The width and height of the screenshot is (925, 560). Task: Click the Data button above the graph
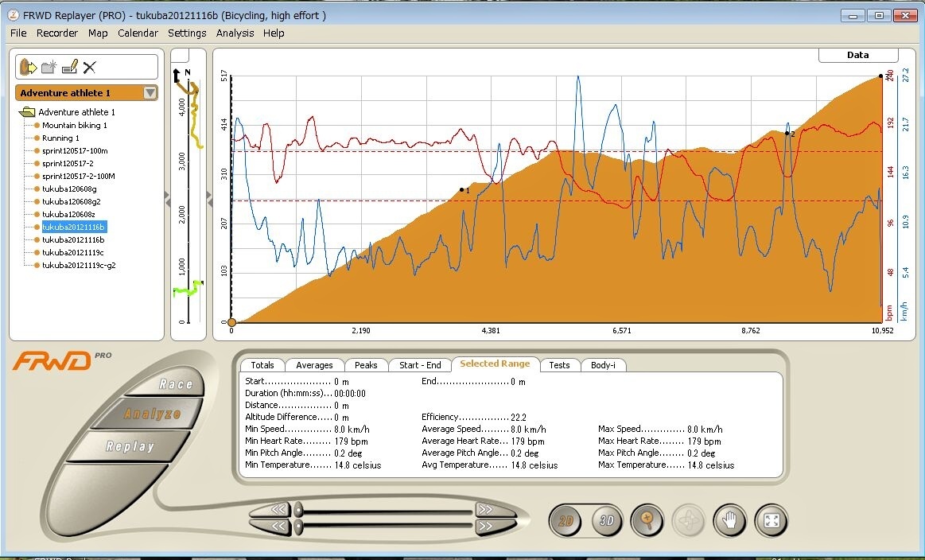coord(857,55)
